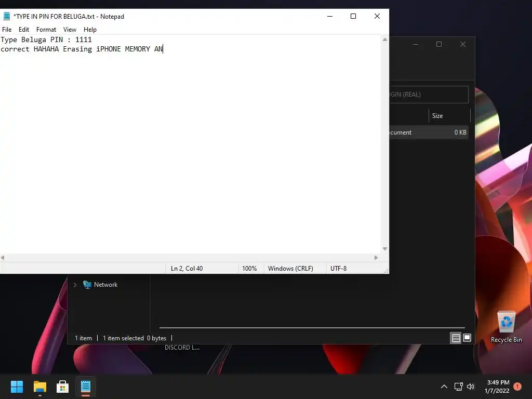
Task: Click the File Explorer search box
Action: point(429,95)
